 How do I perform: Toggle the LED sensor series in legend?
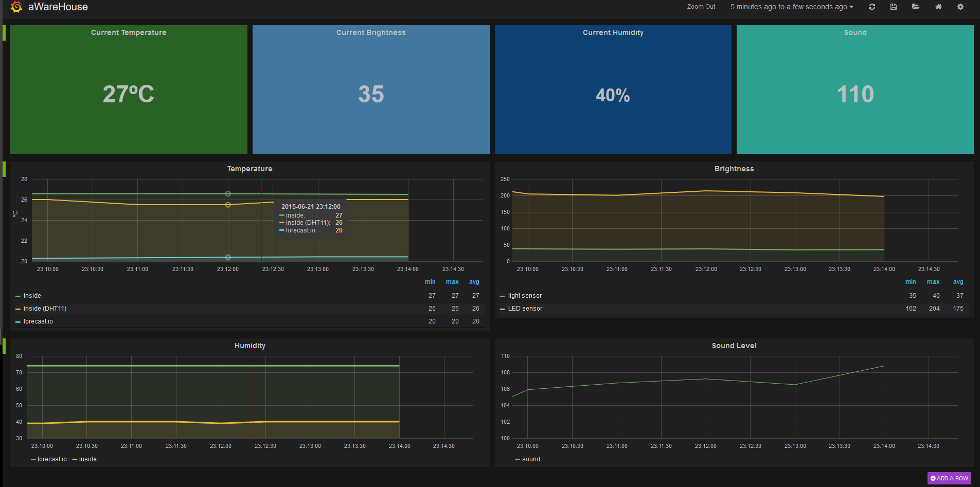525,309
